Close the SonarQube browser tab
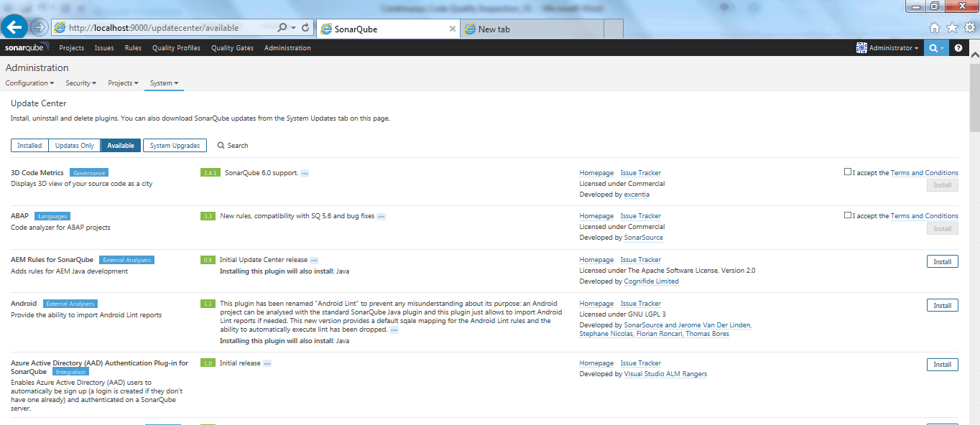 click(x=452, y=29)
